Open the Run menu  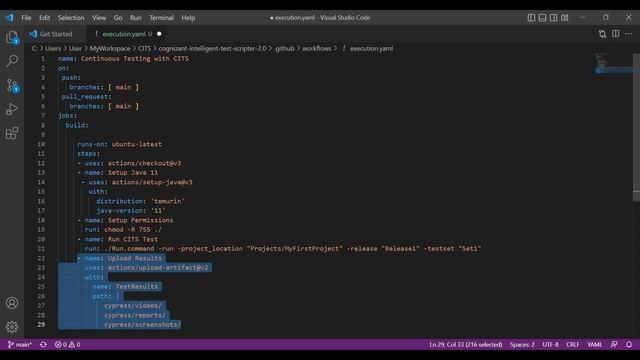click(136, 18)
